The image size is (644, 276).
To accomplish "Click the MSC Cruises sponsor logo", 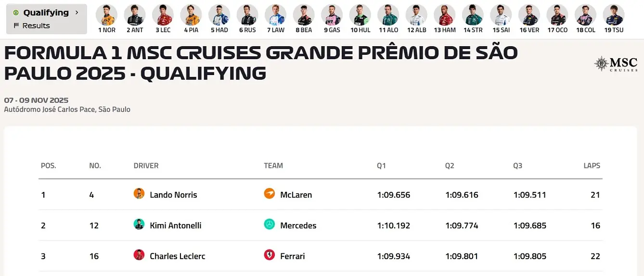I will coord(616,64).
